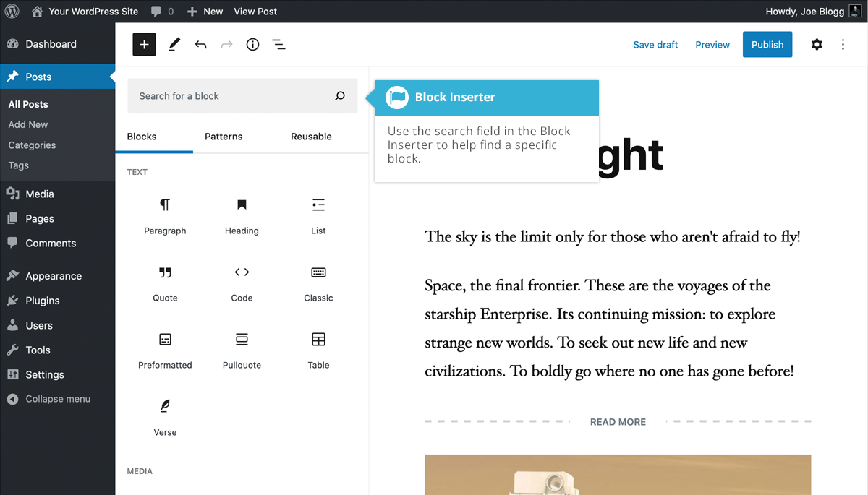868x495 pixels.
Task: Click the Publish button
Action: tap(767, 45)
